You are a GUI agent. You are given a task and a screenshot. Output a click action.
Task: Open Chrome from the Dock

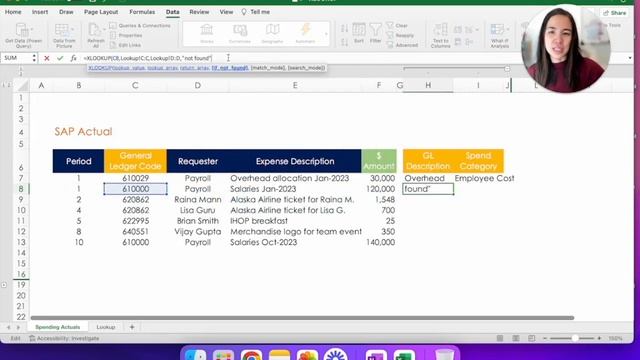(x=251, y=356)
